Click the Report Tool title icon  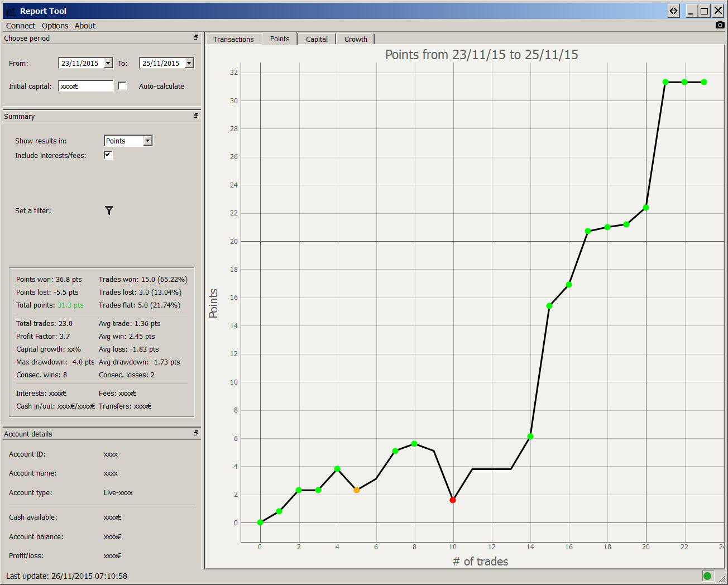10,11
